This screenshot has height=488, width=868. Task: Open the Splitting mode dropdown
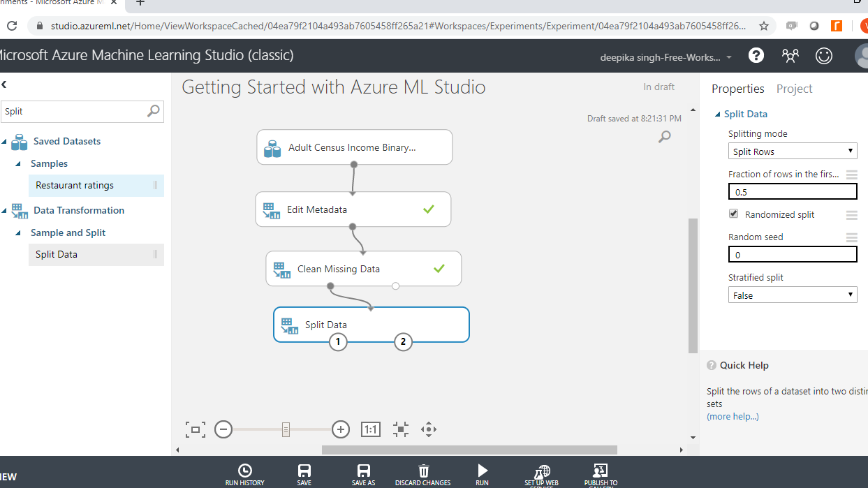click(793, 151)
